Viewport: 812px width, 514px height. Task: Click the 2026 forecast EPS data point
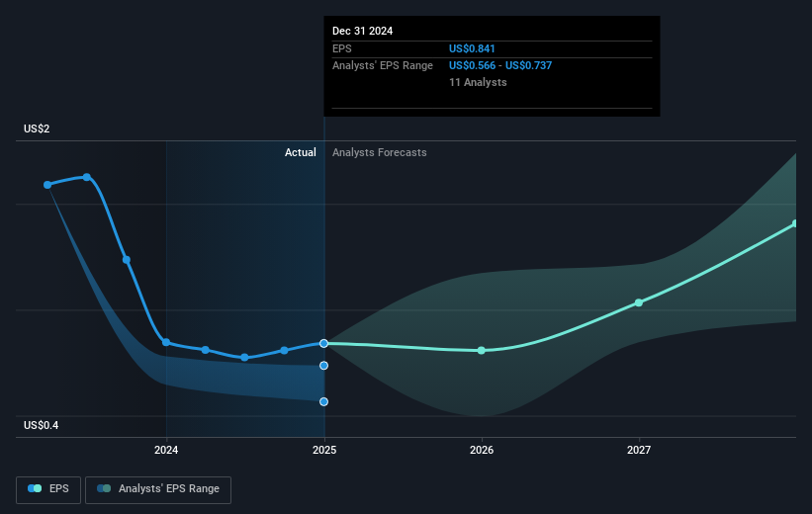[x=481, y=351]
